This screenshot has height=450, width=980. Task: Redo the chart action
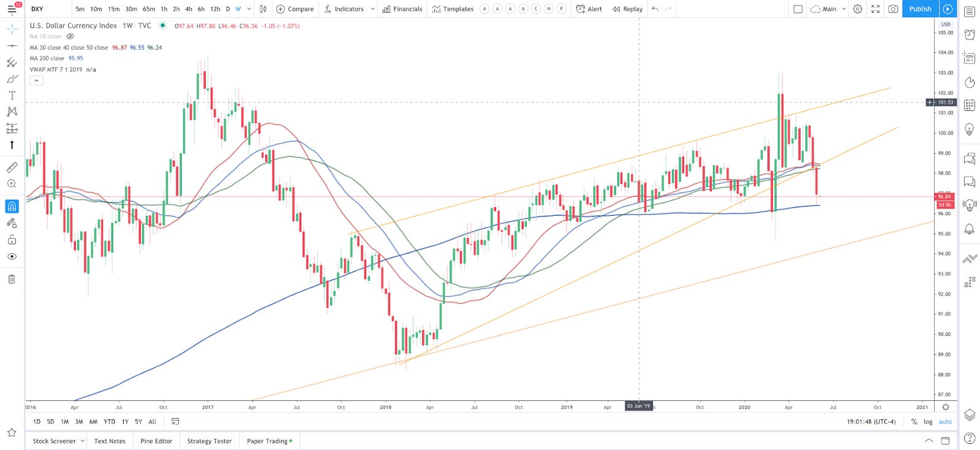668,9
